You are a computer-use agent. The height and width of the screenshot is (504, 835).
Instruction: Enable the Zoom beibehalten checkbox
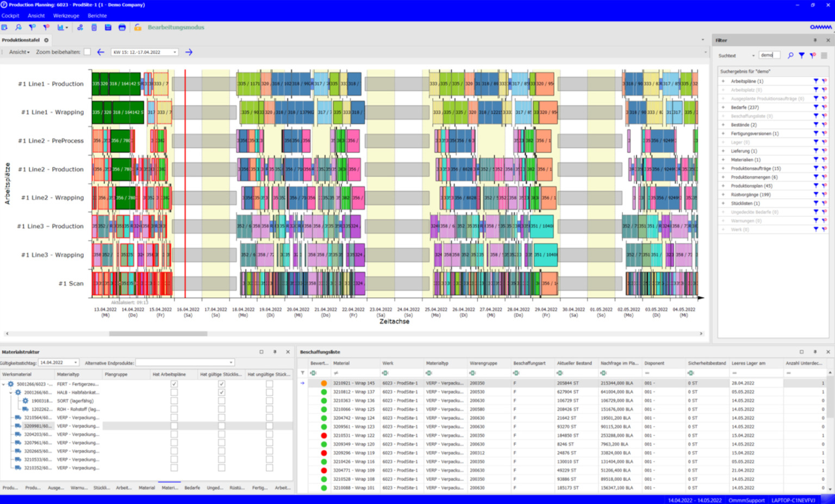(88, 52)
